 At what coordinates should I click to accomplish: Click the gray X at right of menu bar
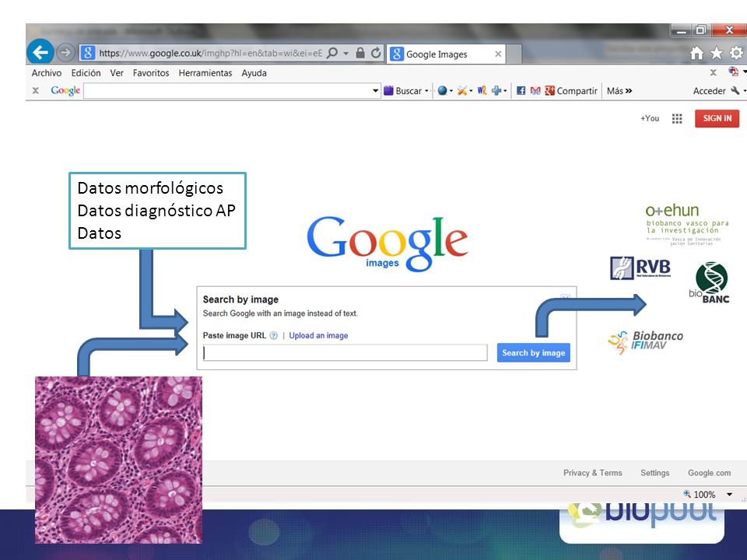point(714,72)
